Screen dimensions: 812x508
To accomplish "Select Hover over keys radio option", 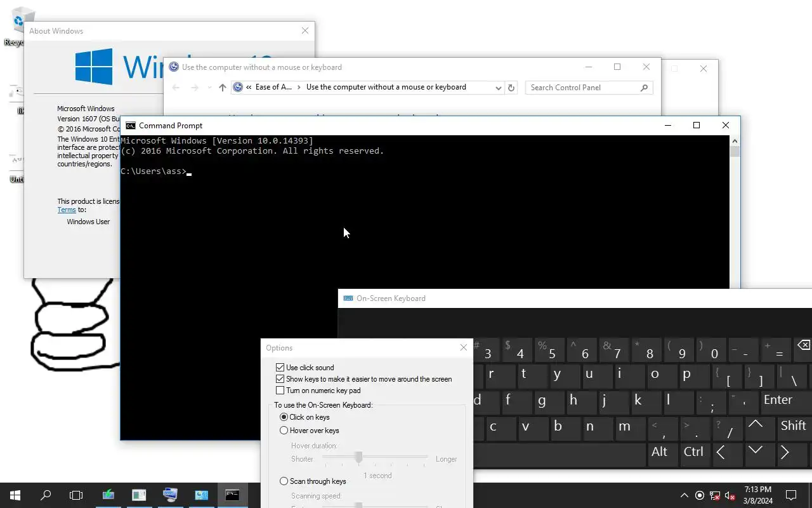I will 284,431.
